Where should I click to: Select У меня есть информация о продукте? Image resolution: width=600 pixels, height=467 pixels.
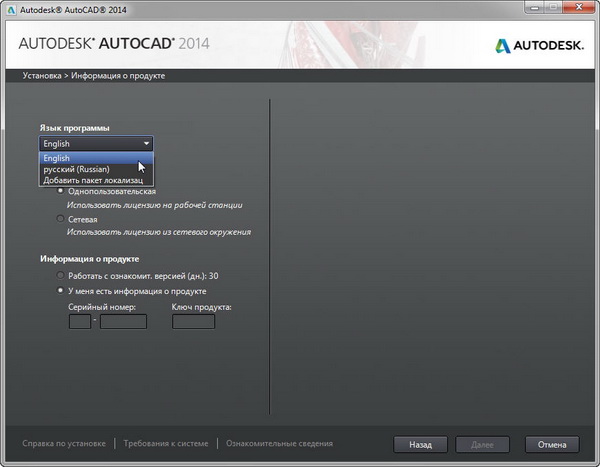coord(61,290)
